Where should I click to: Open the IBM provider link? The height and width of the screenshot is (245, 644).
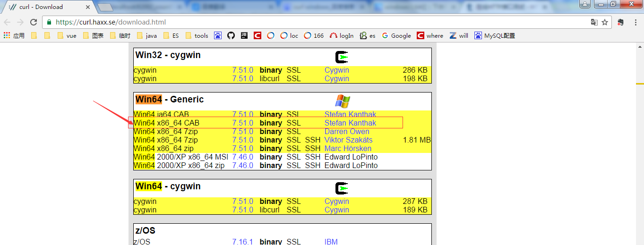tap(331, 242)
